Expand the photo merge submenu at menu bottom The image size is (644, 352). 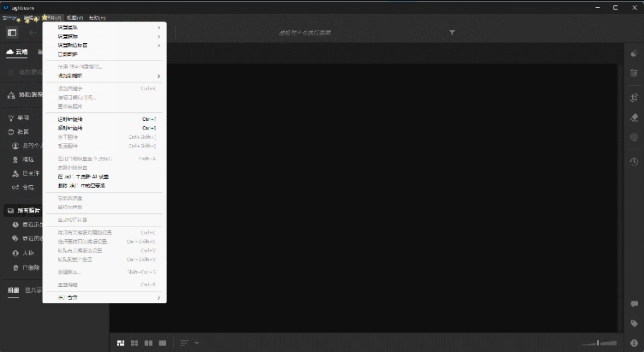[104, 298]
